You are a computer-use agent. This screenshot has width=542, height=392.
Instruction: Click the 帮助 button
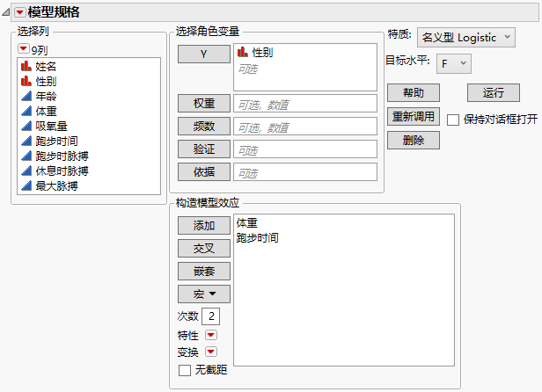[414, 92]
